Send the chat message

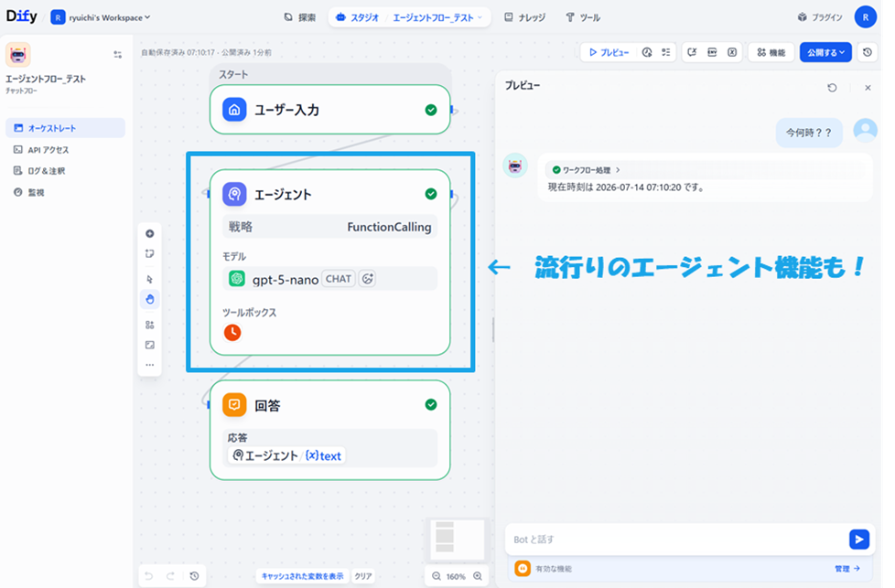pos(859,539)
